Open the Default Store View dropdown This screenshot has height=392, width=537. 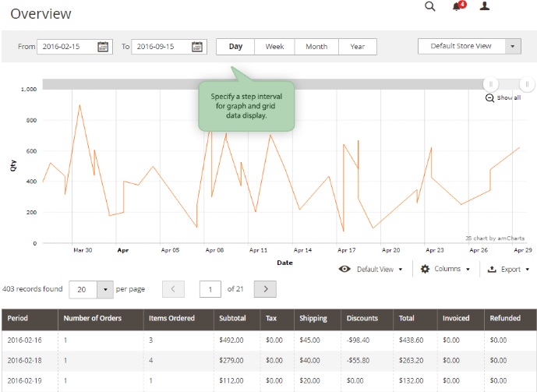tap(469, 46)
